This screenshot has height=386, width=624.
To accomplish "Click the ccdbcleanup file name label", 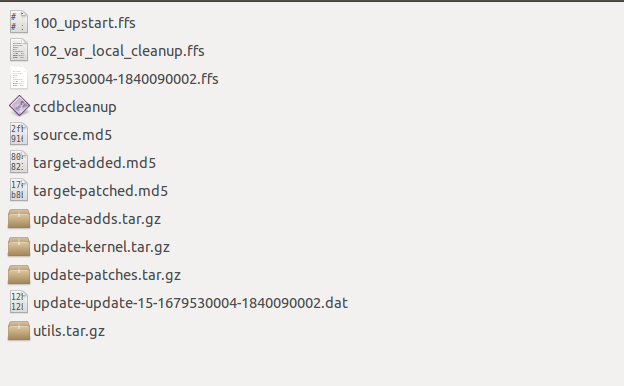I will [75, 107].
